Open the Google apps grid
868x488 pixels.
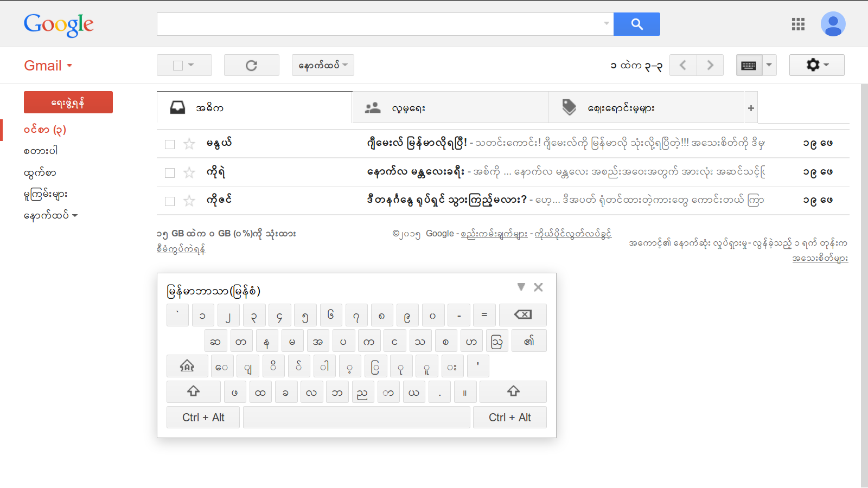click(x=798, y=24)
